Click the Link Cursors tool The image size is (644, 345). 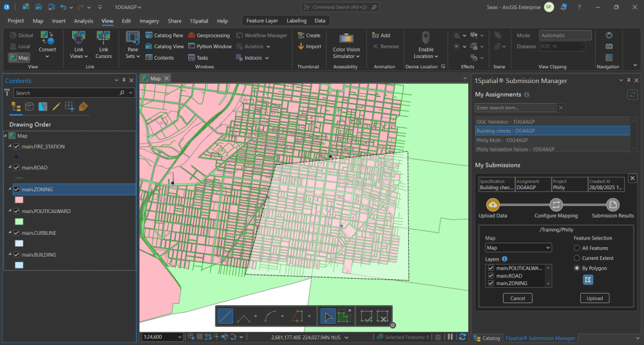pos(104,45)
